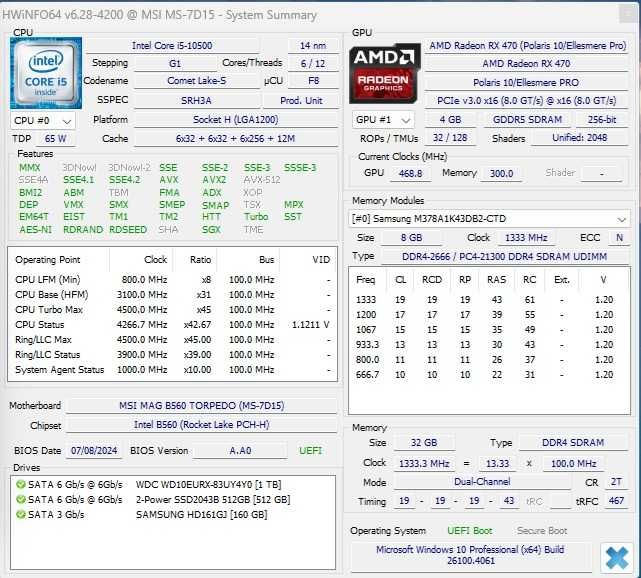Screen dimensions: 641x578
Task: Click the BIOS date 07/08/2024
Action: (94, 450)
